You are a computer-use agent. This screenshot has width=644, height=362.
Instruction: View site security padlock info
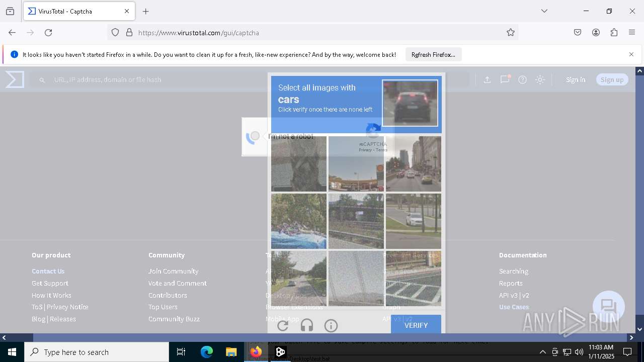pos(129,33)
